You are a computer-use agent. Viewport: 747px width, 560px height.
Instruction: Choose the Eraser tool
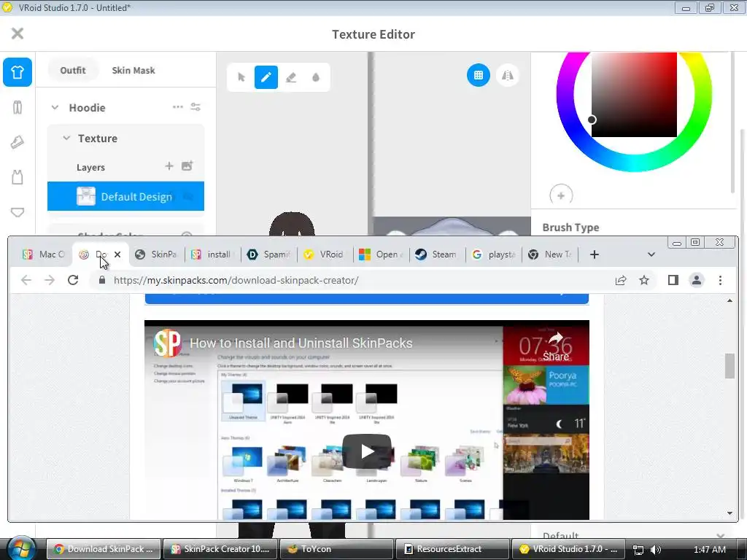click(x=291, y=77)
